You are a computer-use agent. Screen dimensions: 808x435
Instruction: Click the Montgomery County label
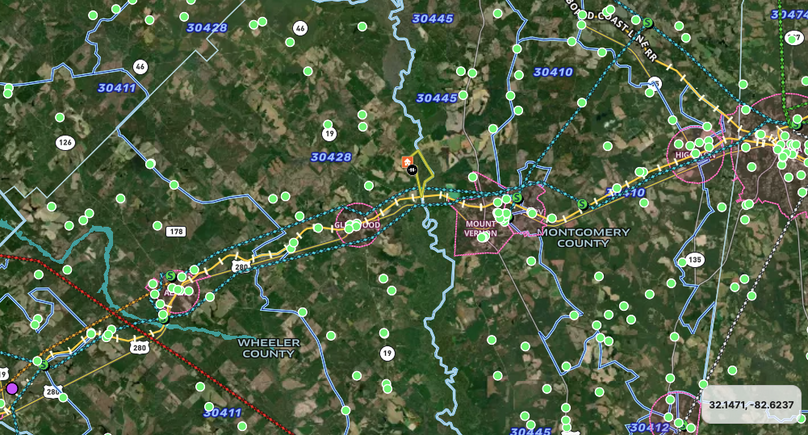pos(583,238)
